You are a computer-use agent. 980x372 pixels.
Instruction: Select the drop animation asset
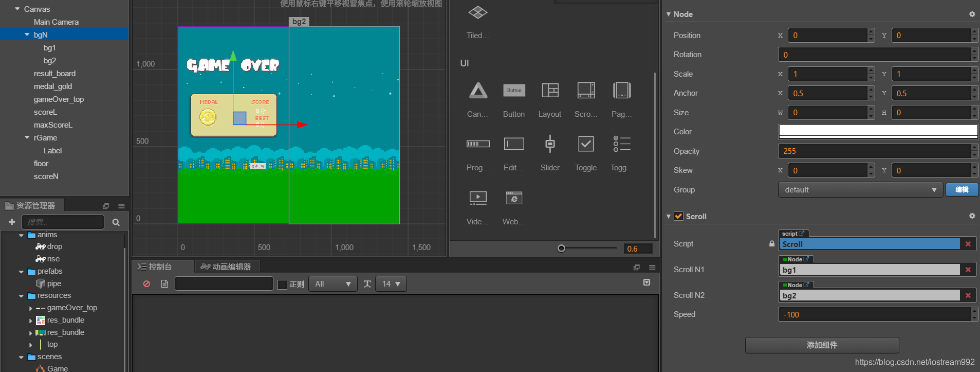point(54,246)
